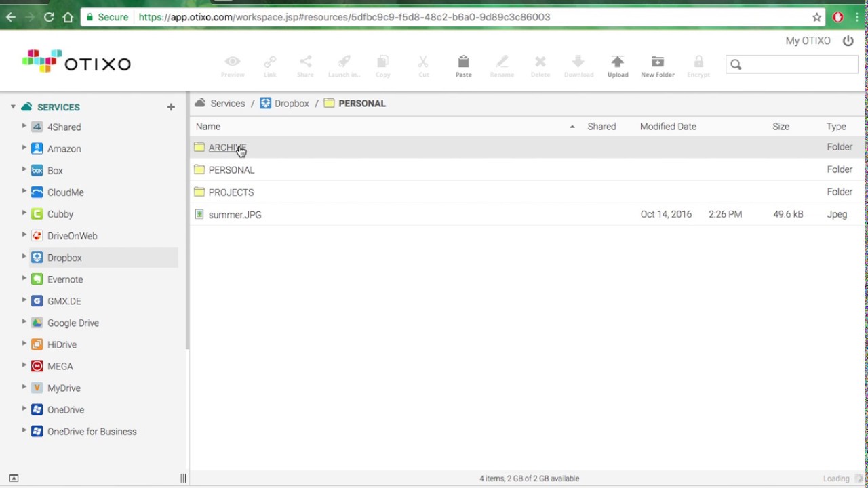The height and width of the screenshot is (488, 868).
Task: Go to Services in the breadcrumb
Action: pyautogui.click(x=227, y=104)
